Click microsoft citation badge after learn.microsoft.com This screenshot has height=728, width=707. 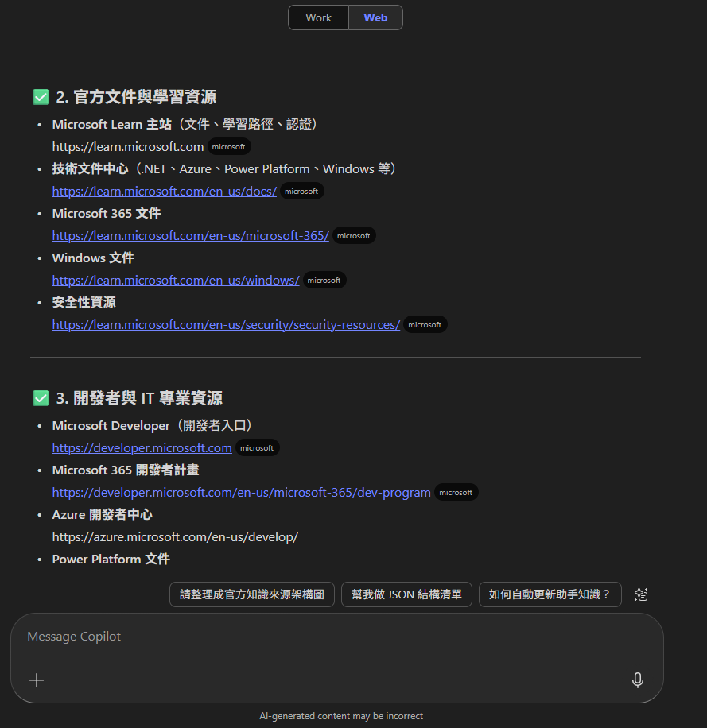point(228,147)
